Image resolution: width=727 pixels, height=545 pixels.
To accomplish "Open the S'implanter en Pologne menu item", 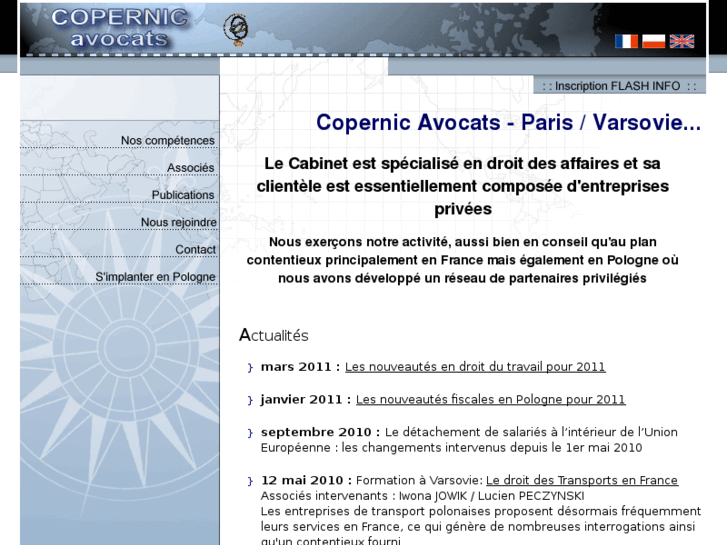I will click(155, 276).
